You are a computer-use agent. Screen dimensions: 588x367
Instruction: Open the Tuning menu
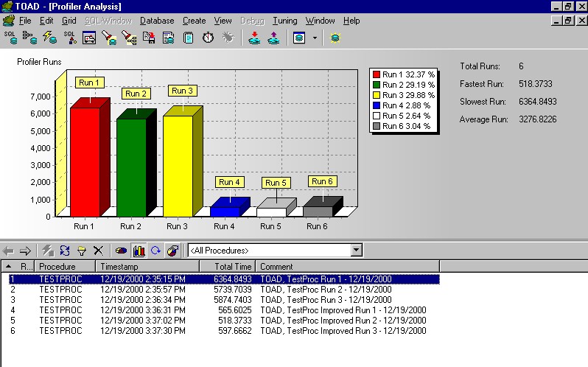(x=284, y=21)
